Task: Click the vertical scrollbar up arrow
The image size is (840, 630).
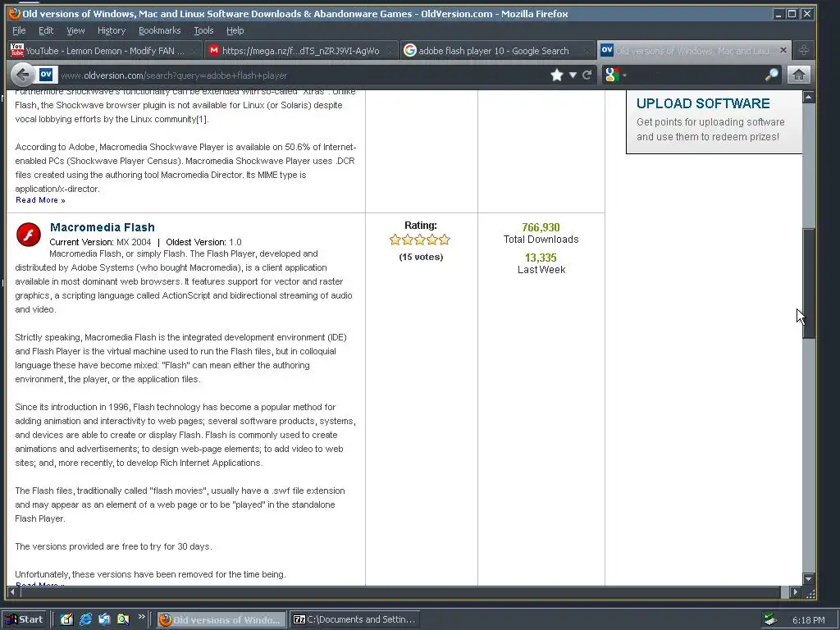Action: click(x=808, y=97)
